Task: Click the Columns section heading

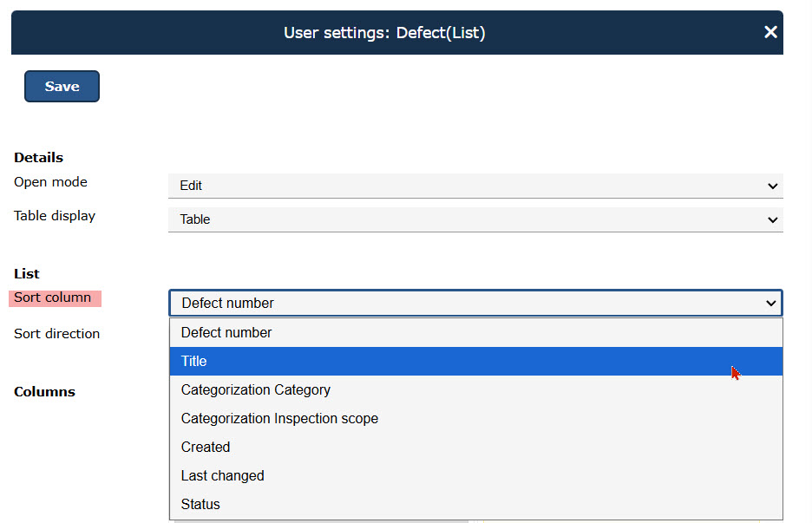Action: coord(44,391)
